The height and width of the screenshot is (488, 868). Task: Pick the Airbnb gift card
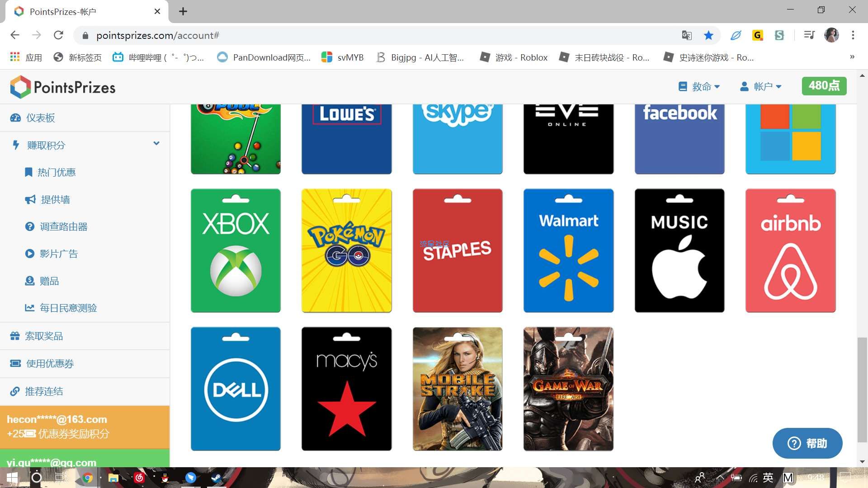coord(790,250)
